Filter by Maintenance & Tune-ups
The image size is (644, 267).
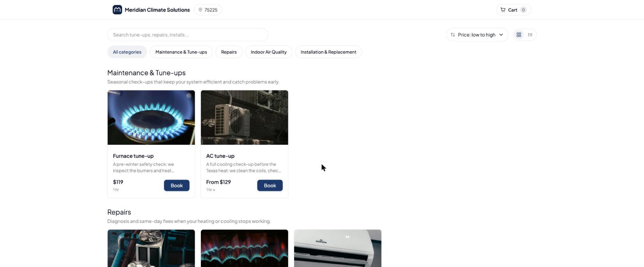coord(181,52)
